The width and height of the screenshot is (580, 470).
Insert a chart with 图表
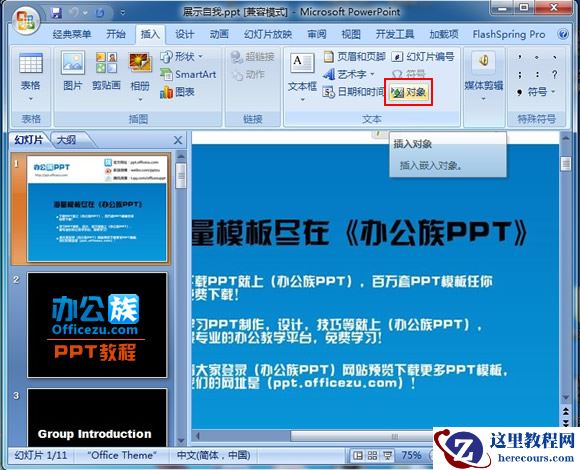click(178, 92)
